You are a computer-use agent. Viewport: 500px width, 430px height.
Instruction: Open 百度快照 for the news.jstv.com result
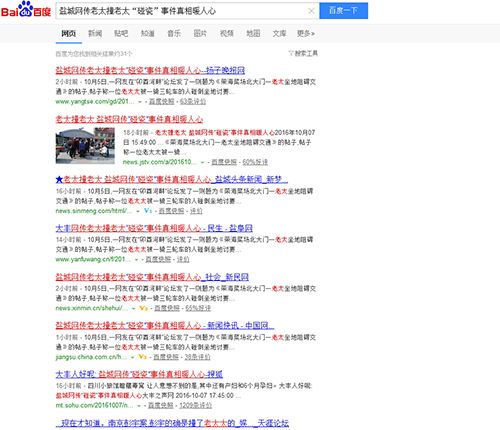click(x=224, y=162)
